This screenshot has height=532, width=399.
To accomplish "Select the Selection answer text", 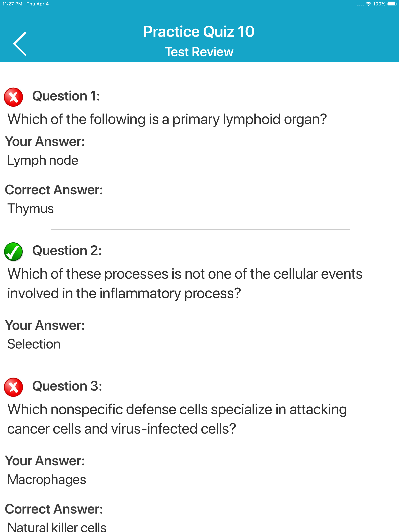I will click(34, 344).
